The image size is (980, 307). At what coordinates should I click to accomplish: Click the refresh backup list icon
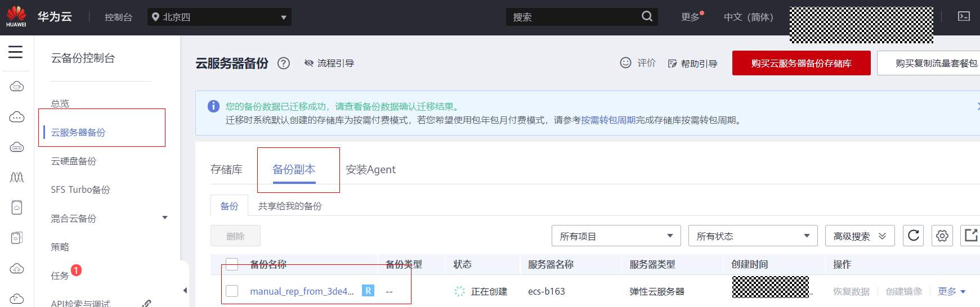(x=914, y=236)
